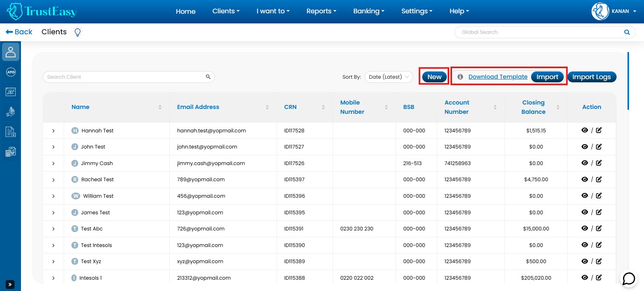
Task: Click the info icon beside Download Template
Action: [x=460, y=77]
